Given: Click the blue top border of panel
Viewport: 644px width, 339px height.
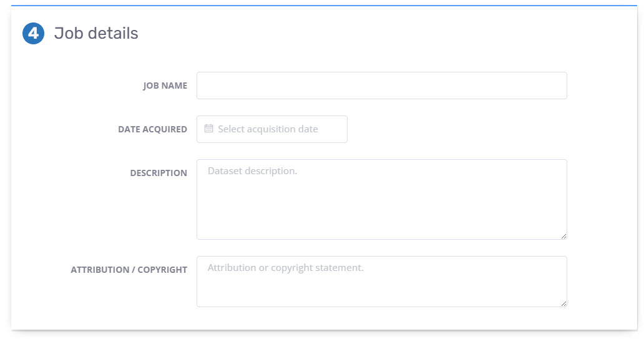Looking at the screenshot, I should (x=324, y=6).
